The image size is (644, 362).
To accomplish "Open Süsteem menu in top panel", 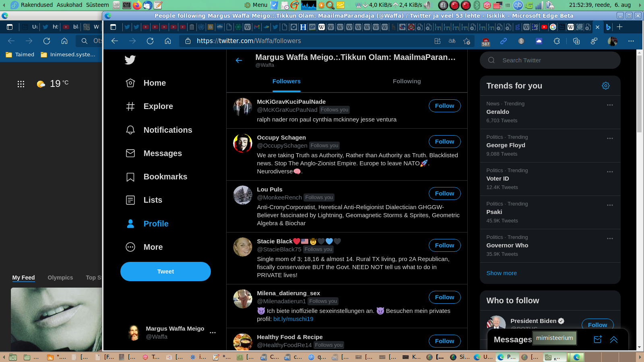I will (97, 5).
